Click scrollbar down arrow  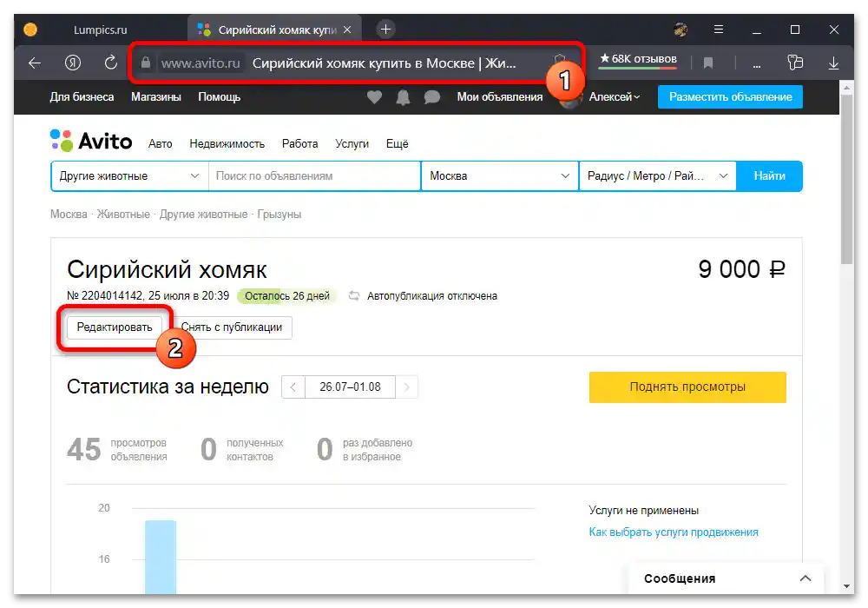[x=846, y=585]
